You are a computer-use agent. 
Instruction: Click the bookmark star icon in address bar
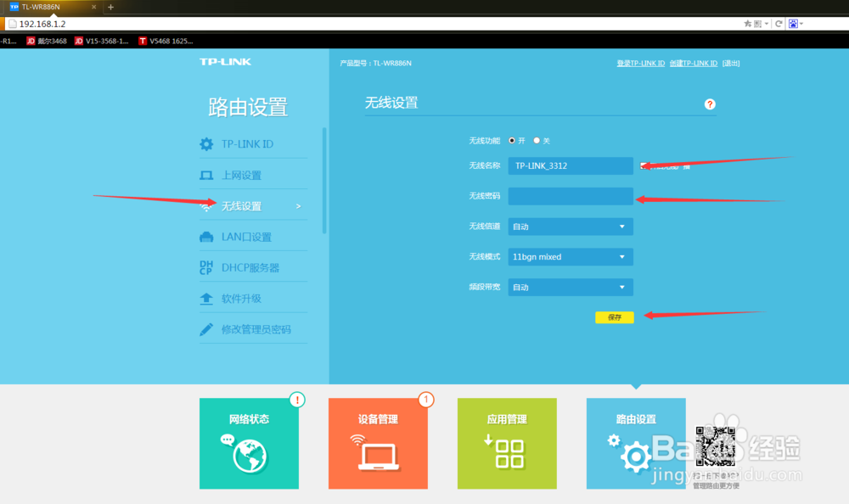coord(748,24)
